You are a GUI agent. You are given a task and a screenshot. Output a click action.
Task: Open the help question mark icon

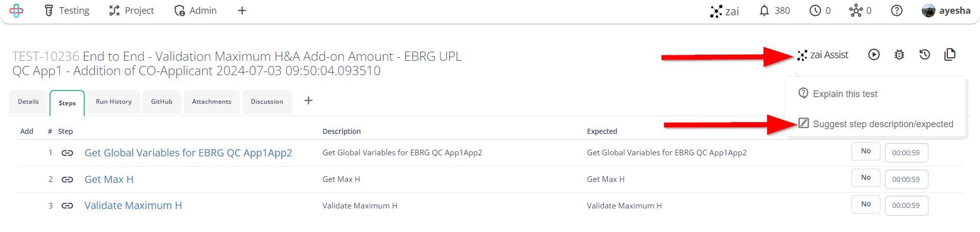tap(897, 11)
